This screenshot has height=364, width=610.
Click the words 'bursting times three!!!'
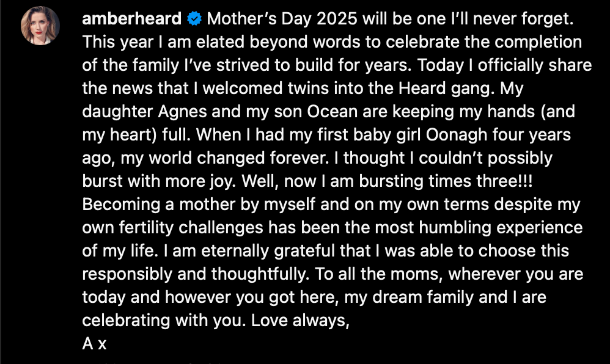446,181
